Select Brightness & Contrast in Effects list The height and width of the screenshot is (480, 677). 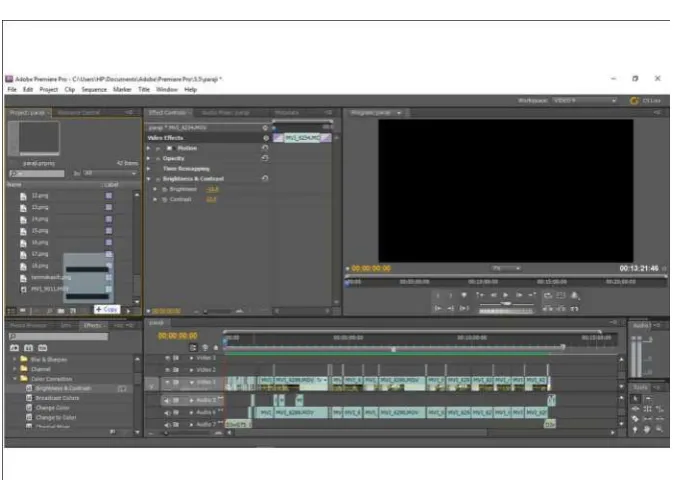tap(63, 388)
